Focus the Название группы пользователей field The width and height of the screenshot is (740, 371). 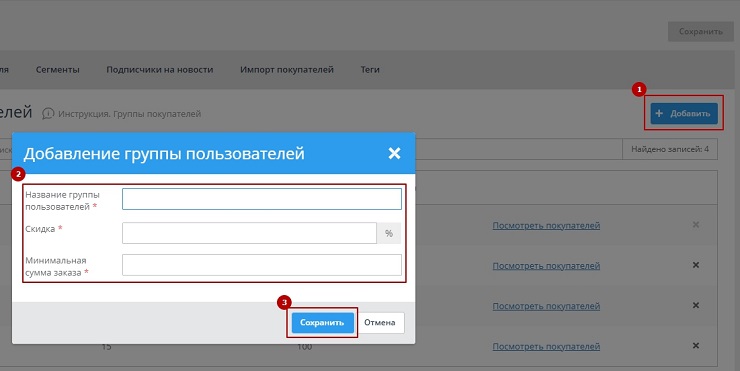[262, 199]
